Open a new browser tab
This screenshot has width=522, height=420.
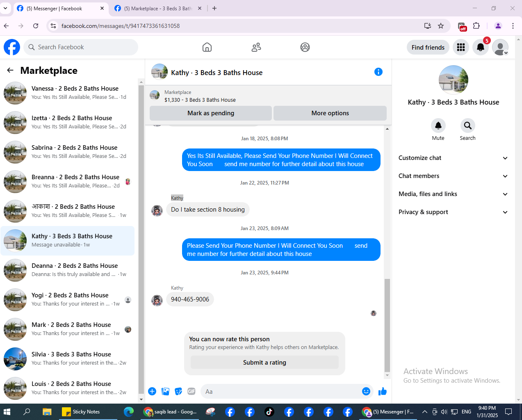[x=214, y=8]
